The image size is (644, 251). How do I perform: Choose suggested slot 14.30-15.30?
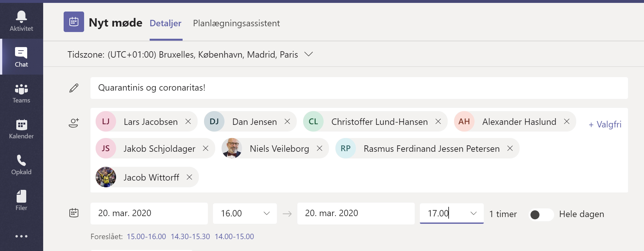(190, 237)
